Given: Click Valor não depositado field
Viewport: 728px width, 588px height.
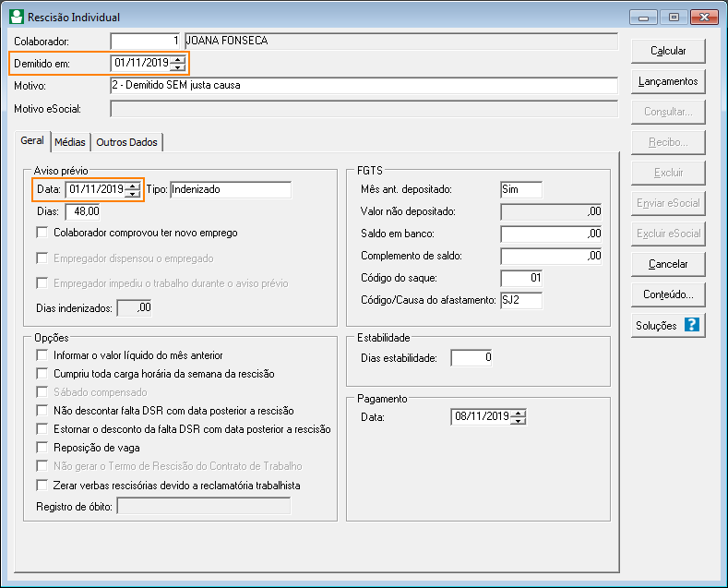Looking at the screenshot, I should pyautogui.click(x=551, y=211).
